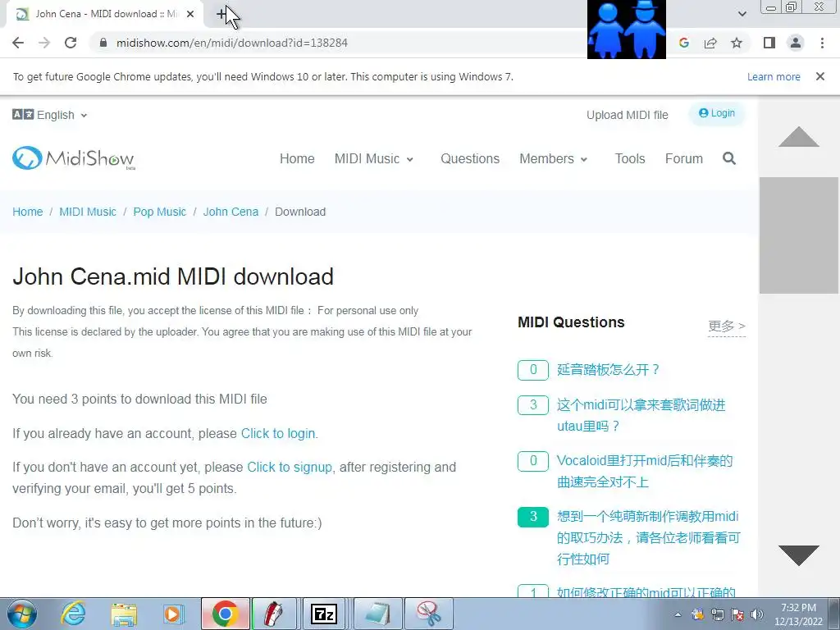This screenshot has width=840, height=630.
Task: Click the volume speaker tray icon
Action: coord(757,614)
